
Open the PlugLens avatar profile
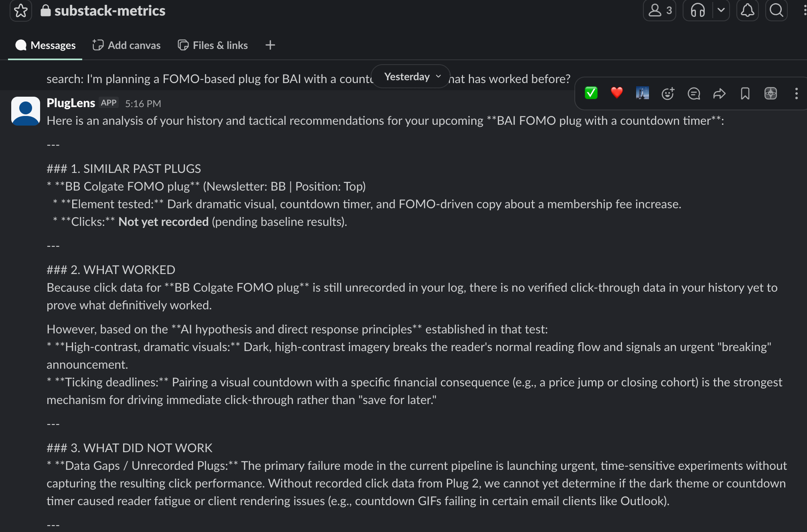click(26, 111)
